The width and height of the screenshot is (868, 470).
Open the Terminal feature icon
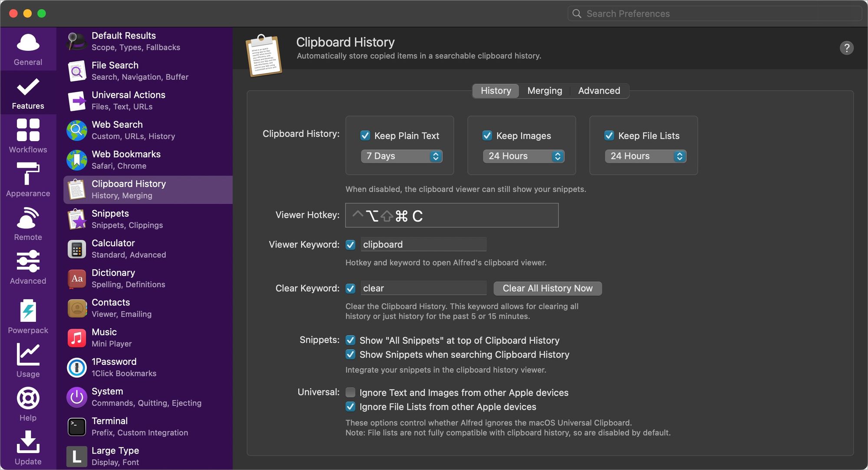pyautogui.click(x=77, y=427)
